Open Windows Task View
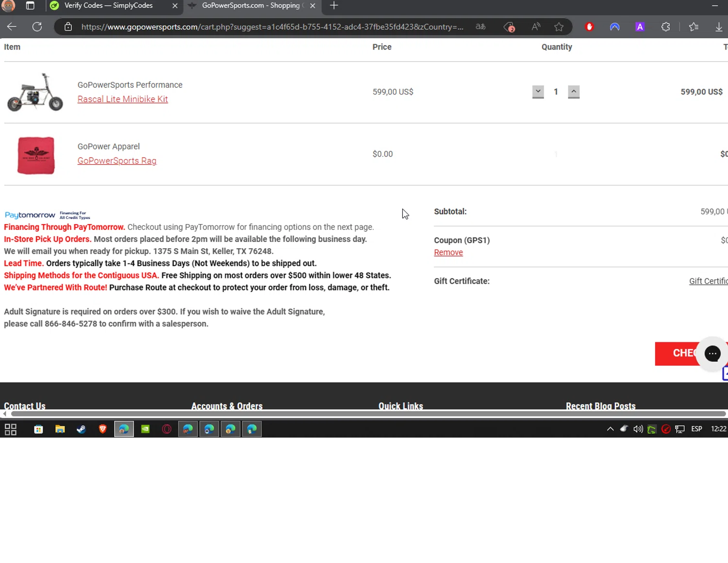Image resolution: width=728 pixels, height=563 pixels. 11,429
